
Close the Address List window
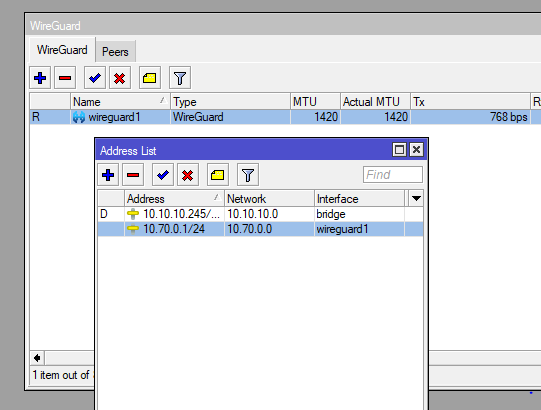(416, 150)
